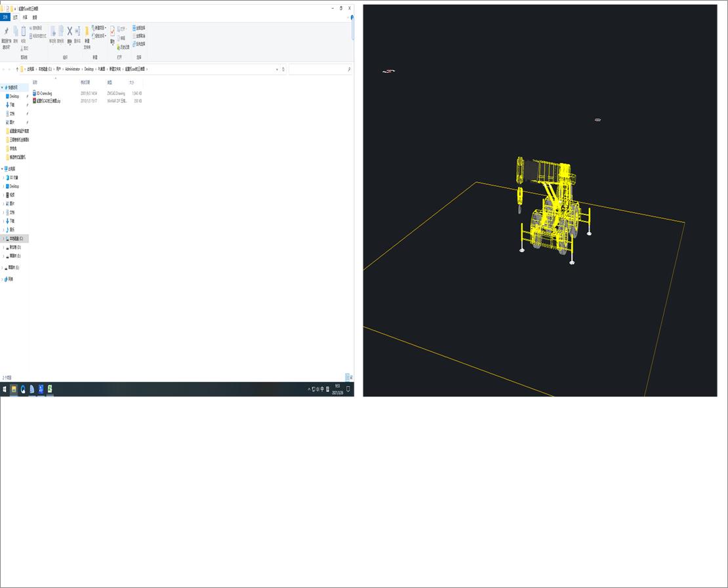
Task: Open the address bar history dropdown arrow
Action: tap(277, 69)
